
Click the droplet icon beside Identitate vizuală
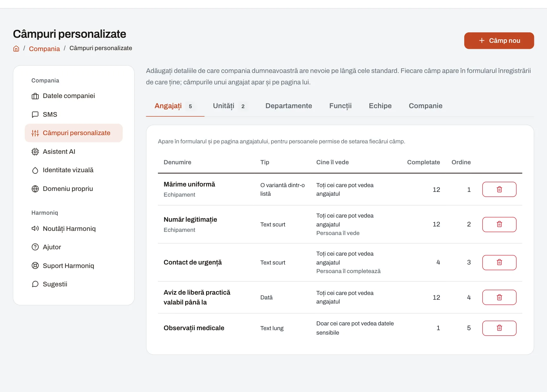(x=35, y=170)
